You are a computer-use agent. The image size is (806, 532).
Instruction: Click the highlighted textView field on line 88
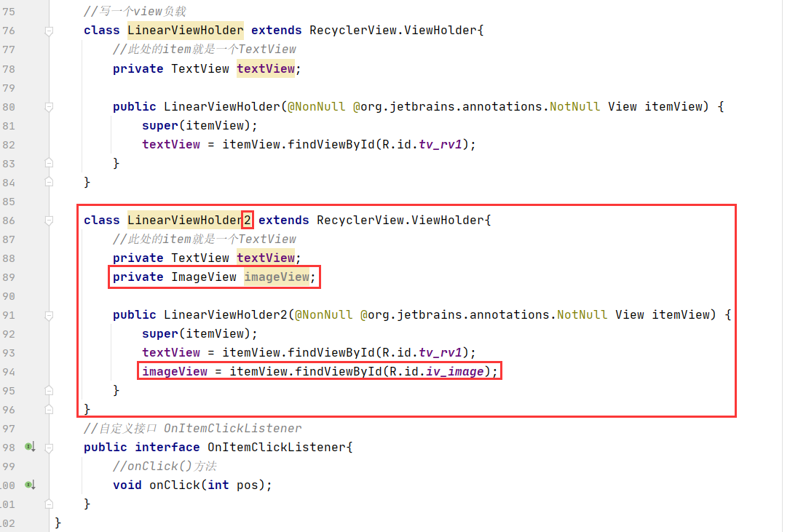tap(266, 258)
